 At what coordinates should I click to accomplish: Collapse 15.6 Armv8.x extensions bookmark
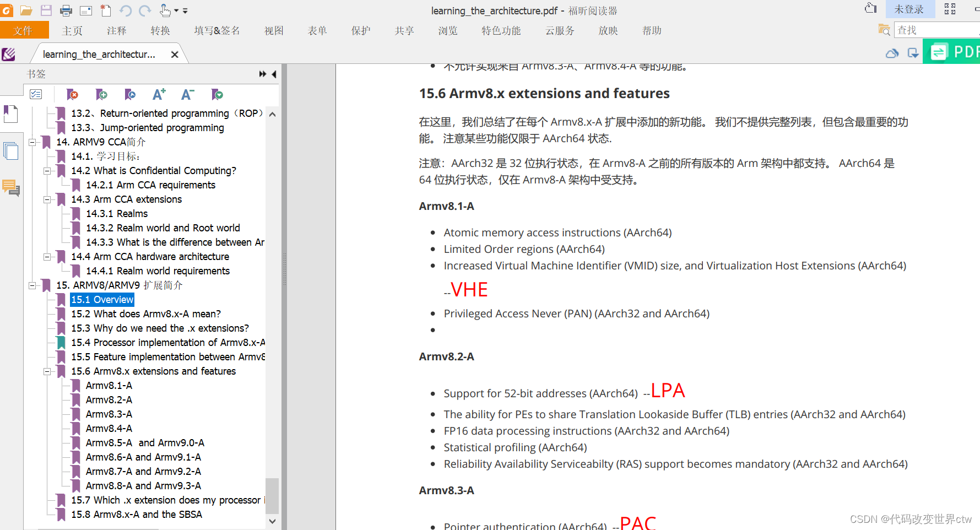[47, 371]
